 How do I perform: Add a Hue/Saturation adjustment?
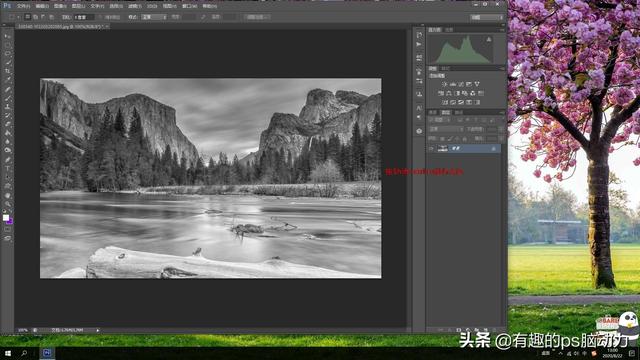click(441, 93)
